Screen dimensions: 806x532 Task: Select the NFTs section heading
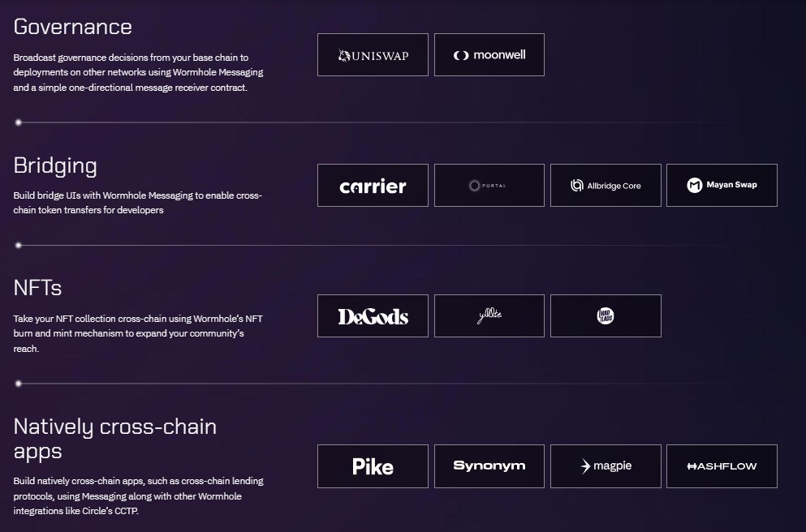[x=38, y=288]
